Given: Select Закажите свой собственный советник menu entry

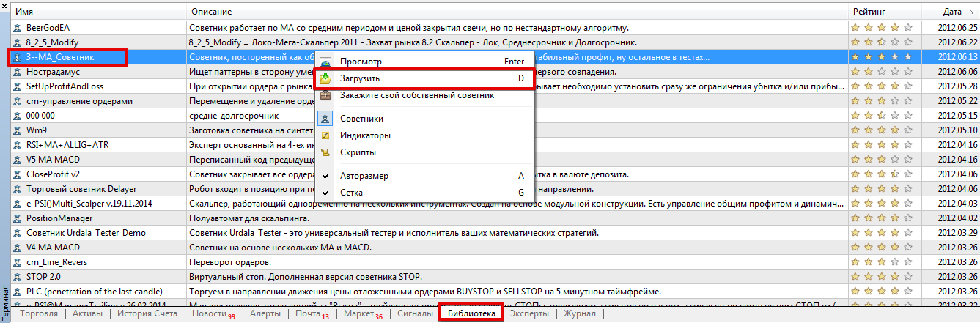Looking at the screenshot, I should tap(417, 95).
